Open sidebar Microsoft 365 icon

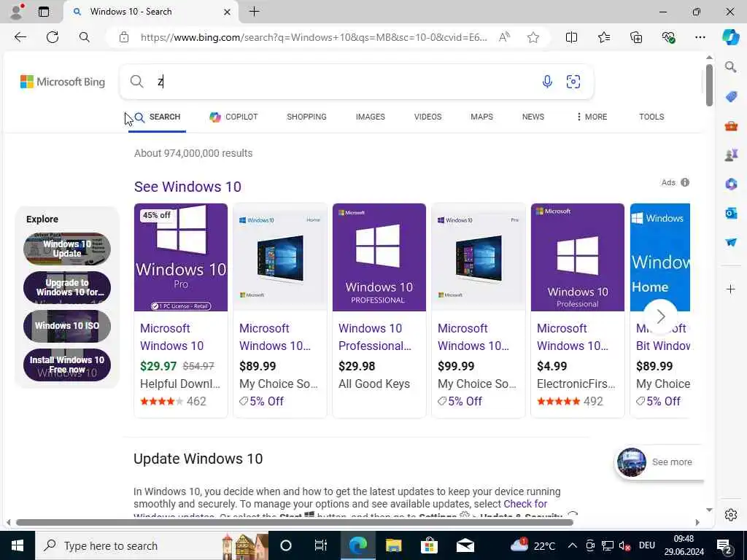731,184
